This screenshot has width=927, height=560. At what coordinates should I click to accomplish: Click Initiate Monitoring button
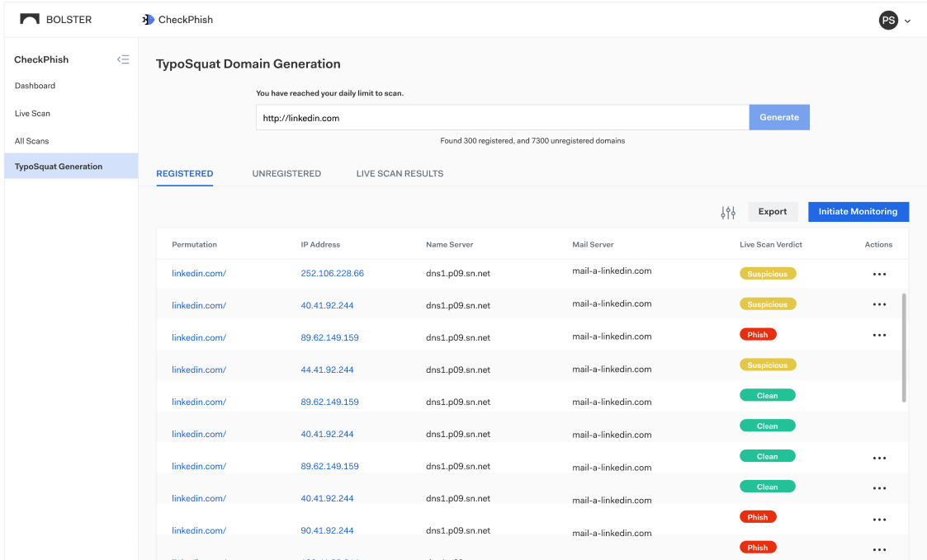coord(858,211)
